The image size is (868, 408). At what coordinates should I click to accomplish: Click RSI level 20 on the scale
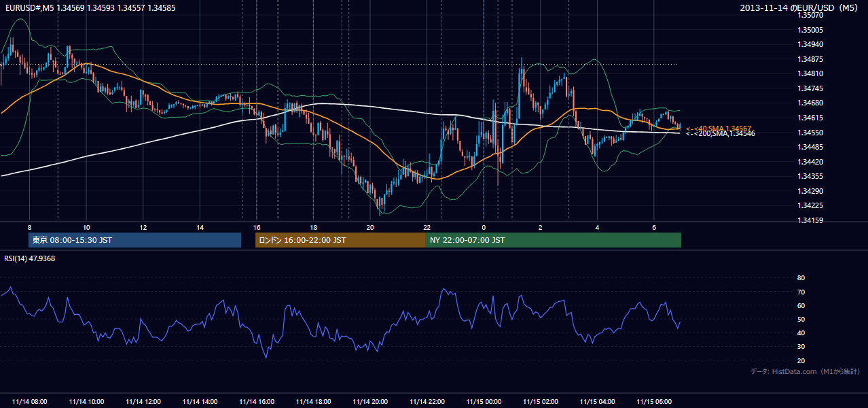801,360
